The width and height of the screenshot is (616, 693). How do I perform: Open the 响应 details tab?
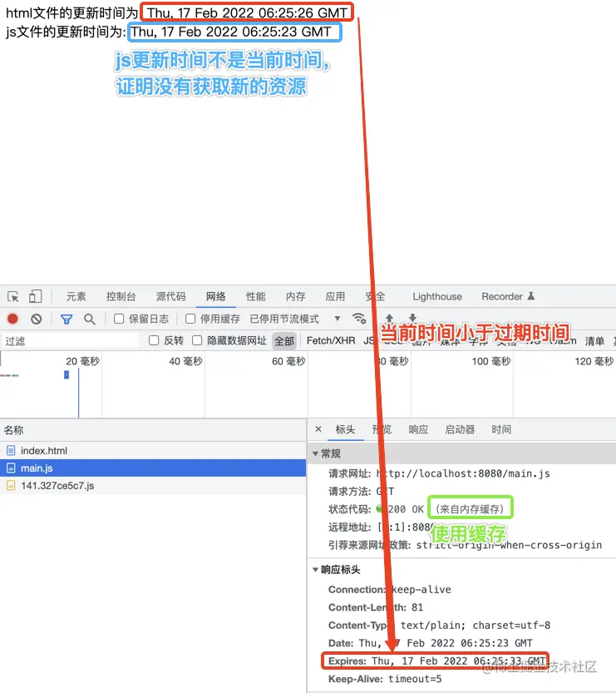point(418,429)
